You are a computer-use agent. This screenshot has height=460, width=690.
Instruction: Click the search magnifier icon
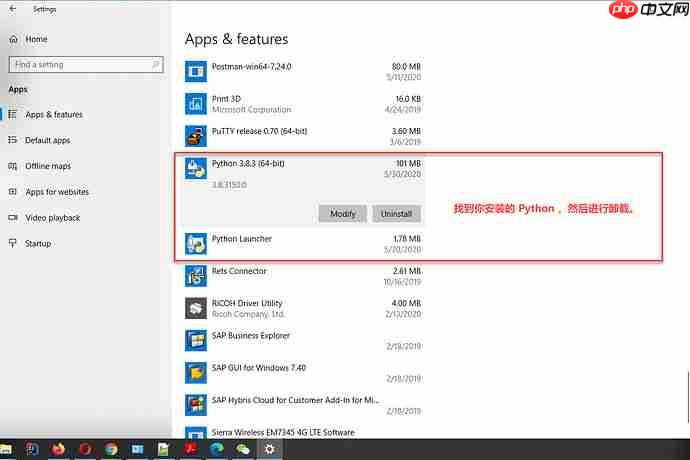[155, 65]
